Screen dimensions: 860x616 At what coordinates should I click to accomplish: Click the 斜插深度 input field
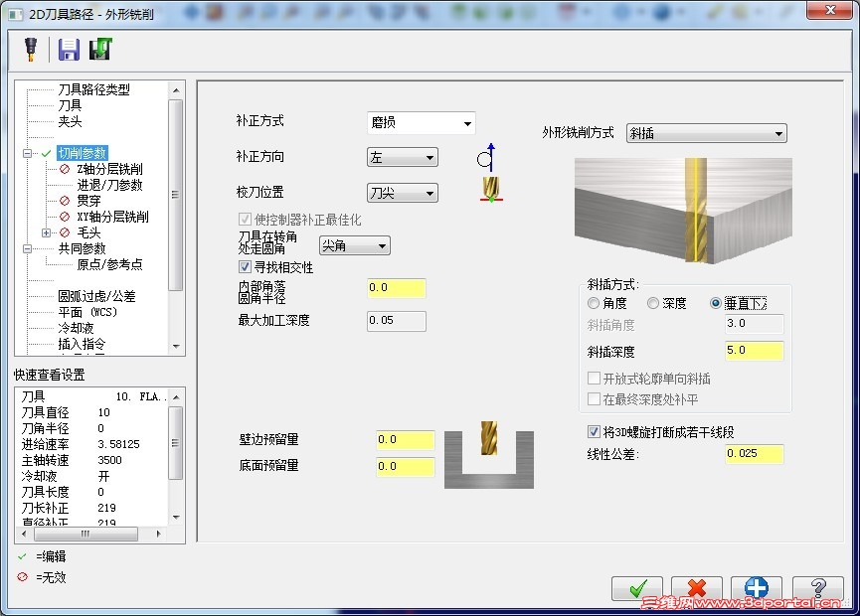pos(755,351)
